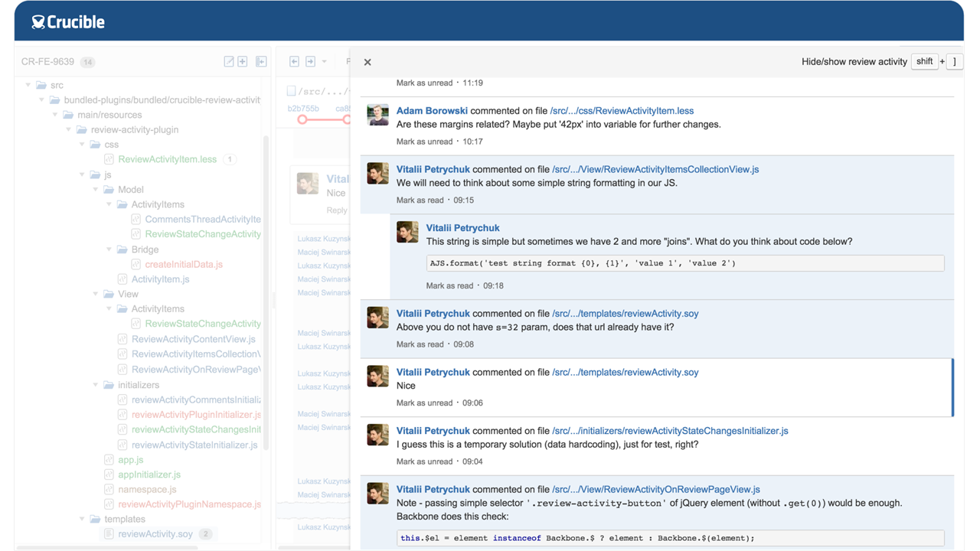Viewport: 980px width, 551px height.
Task: Click comment count badge on ReviewActivityItem.less
Action: coord(230,159)
